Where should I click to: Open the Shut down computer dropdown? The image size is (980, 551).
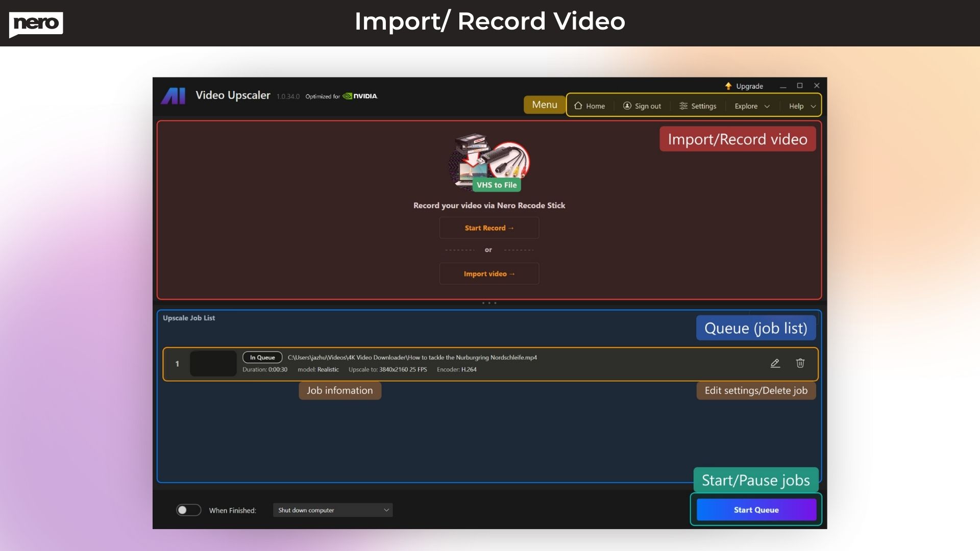333,510
